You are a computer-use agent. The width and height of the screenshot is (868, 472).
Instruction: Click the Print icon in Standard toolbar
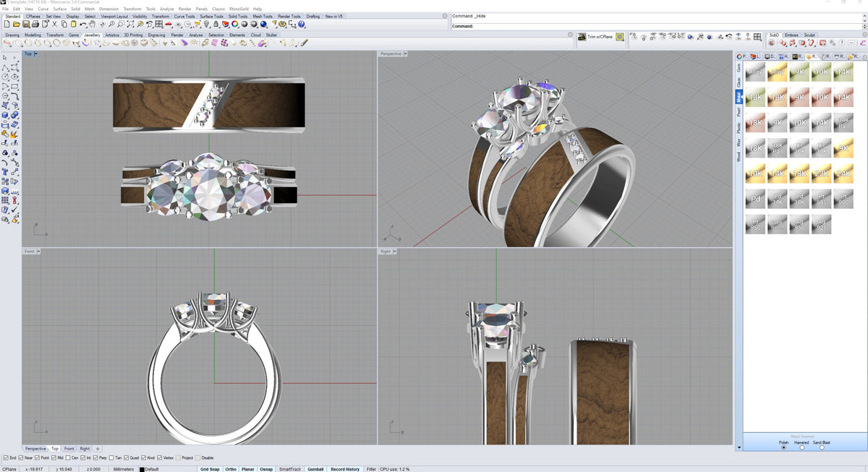(x=35, y=25)
